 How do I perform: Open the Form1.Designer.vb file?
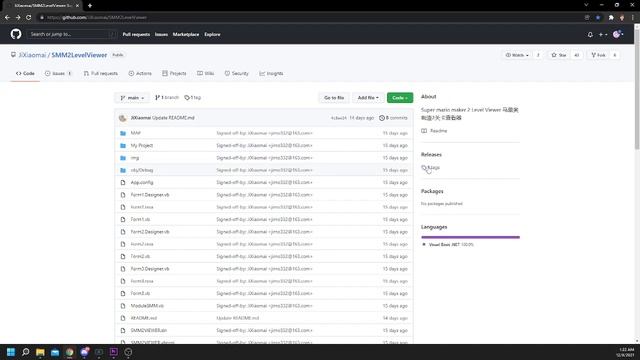coord(150,195)
